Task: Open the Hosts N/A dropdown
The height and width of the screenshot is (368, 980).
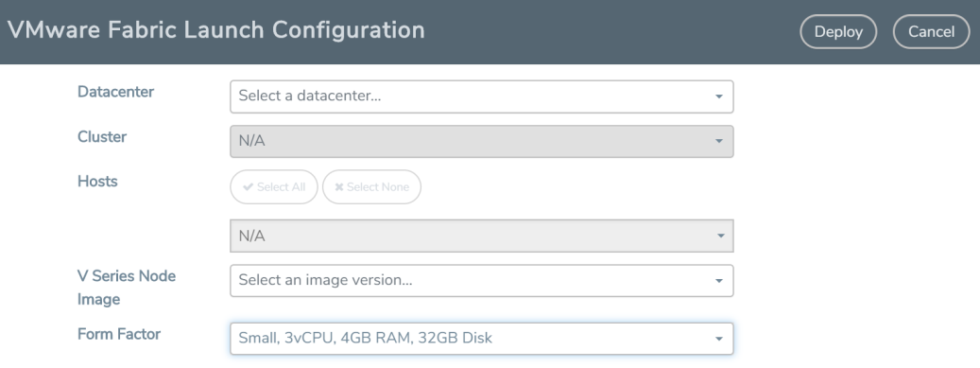Action: (x=481, y=236)
